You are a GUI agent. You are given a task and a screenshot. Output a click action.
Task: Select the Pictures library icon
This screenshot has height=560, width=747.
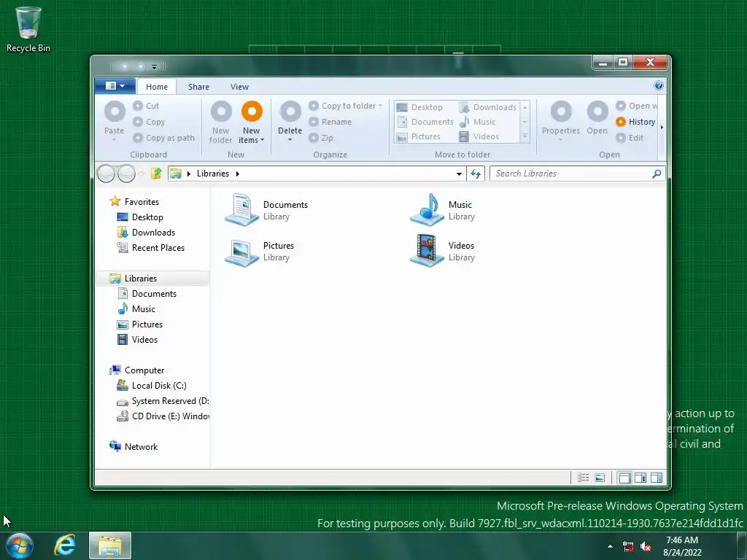point(241,252)
